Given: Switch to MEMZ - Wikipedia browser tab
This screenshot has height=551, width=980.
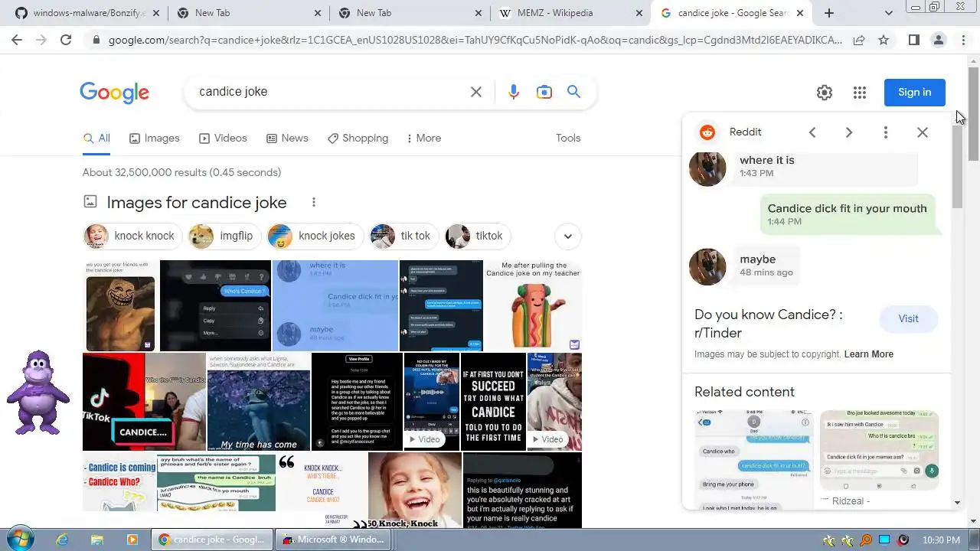Looking at the screenshot, I should coord(570,13).
